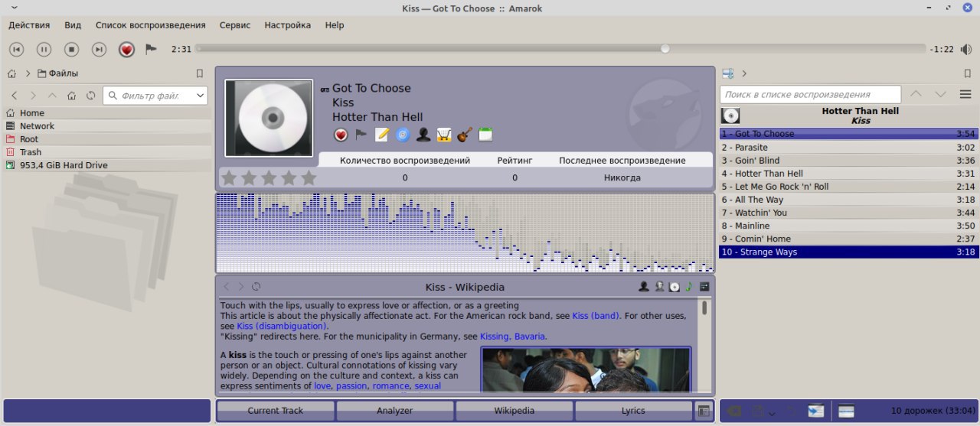The height and width of the screenshot is (426, 980).
Task: Open the file browser bookmark menu
Action: pos(200,74)
